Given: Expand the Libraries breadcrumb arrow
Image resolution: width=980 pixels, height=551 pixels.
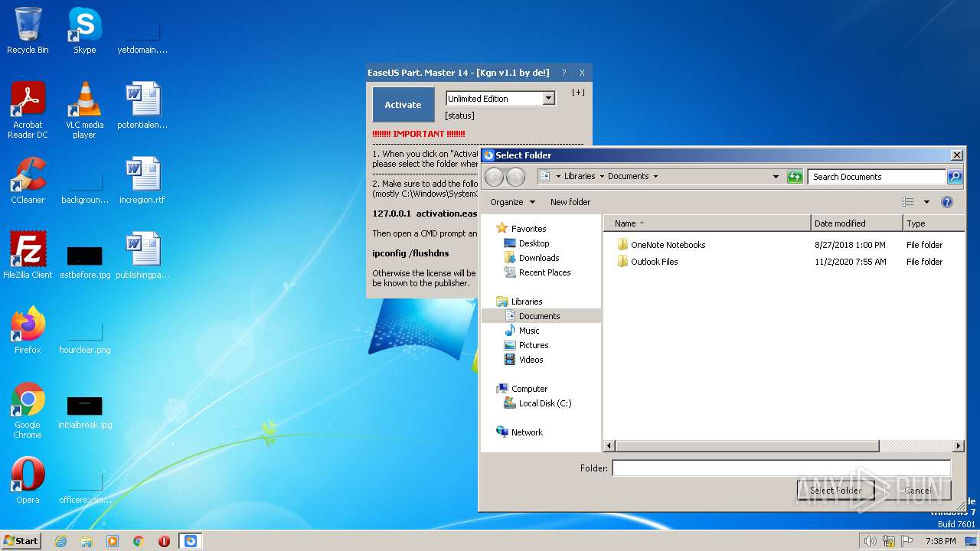Looking at the screenshot, I should (x=602, y=177).
